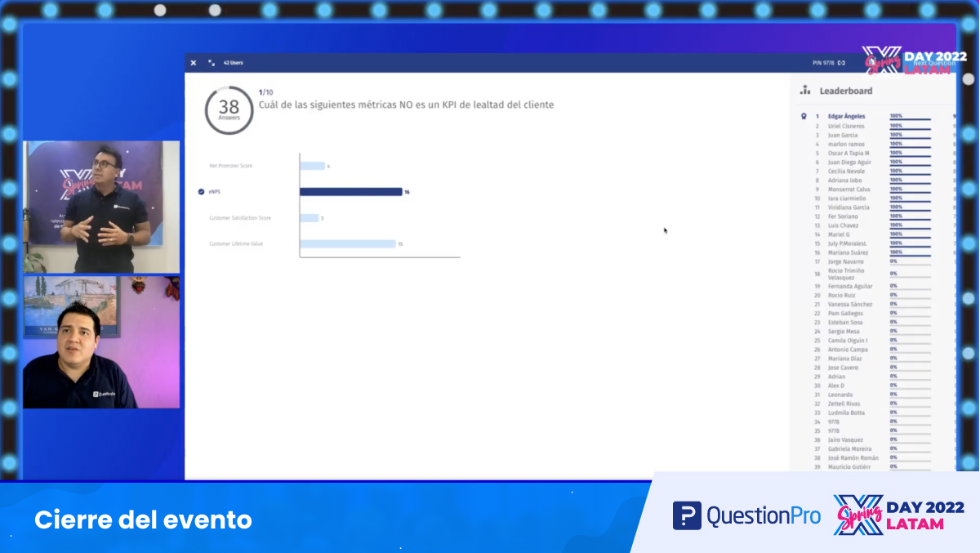Select leaderboard entry 'Ludmila Botta'
This screenshot has height=553, width=980.
click(x=846, y=413)
